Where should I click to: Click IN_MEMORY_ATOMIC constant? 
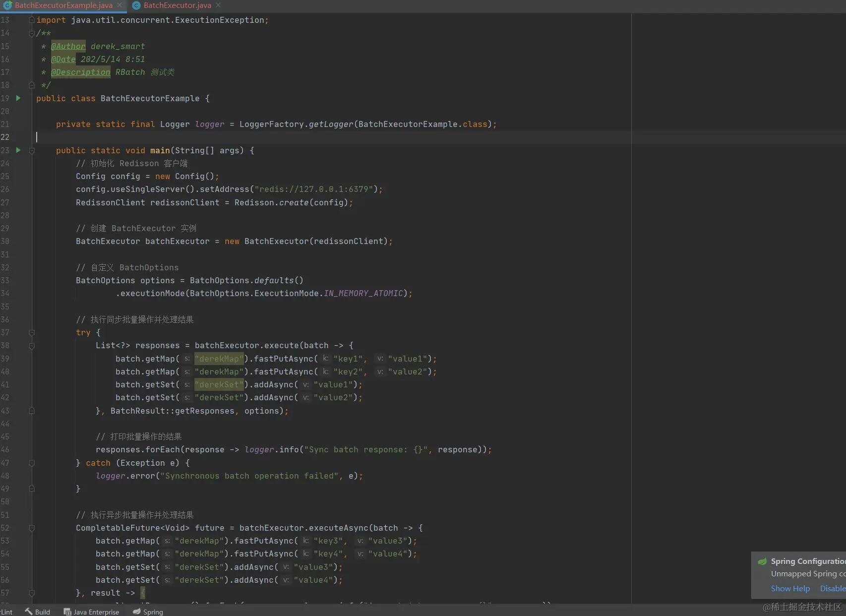pos(363,293)
